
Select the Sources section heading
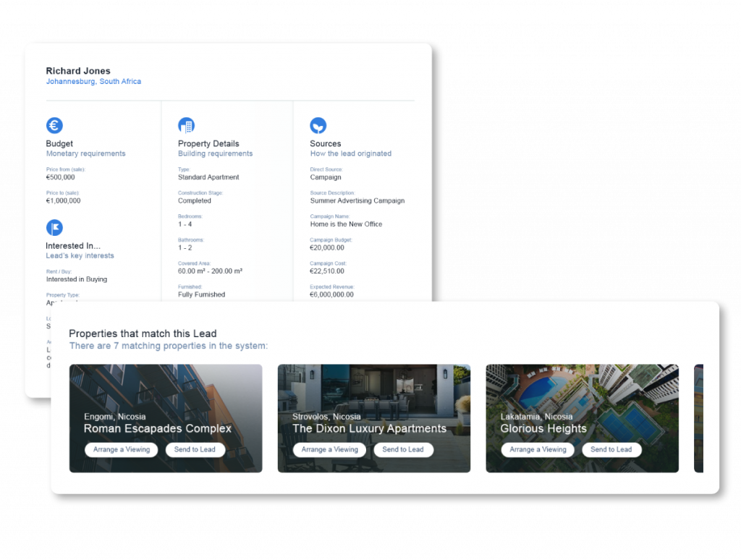tap(325, 144)
